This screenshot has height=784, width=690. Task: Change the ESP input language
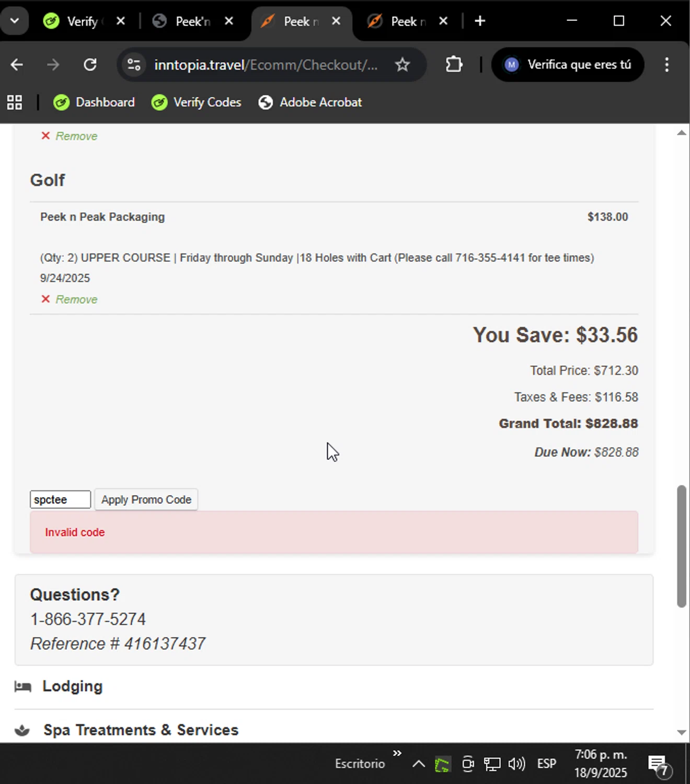pos(546,764)
